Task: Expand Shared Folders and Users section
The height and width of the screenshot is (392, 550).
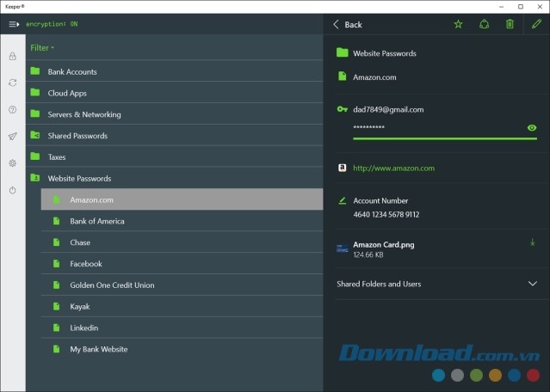Action: click(532, 284)
